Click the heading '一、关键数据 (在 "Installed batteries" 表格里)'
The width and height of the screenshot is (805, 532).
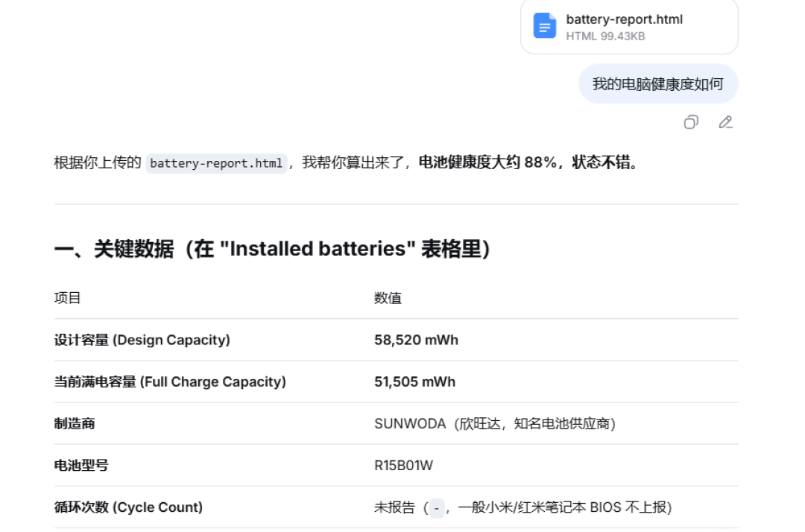(x=273, y=249)
